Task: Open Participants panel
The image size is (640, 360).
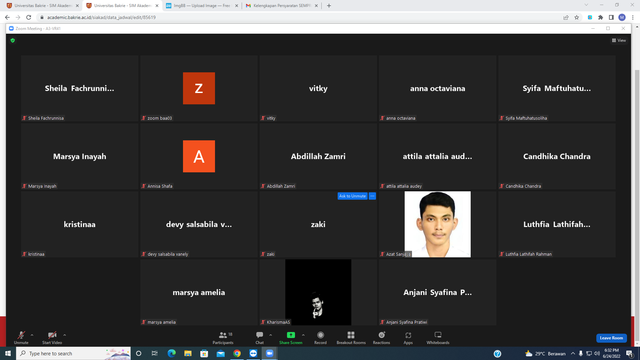Action: [x=223, y=338]
